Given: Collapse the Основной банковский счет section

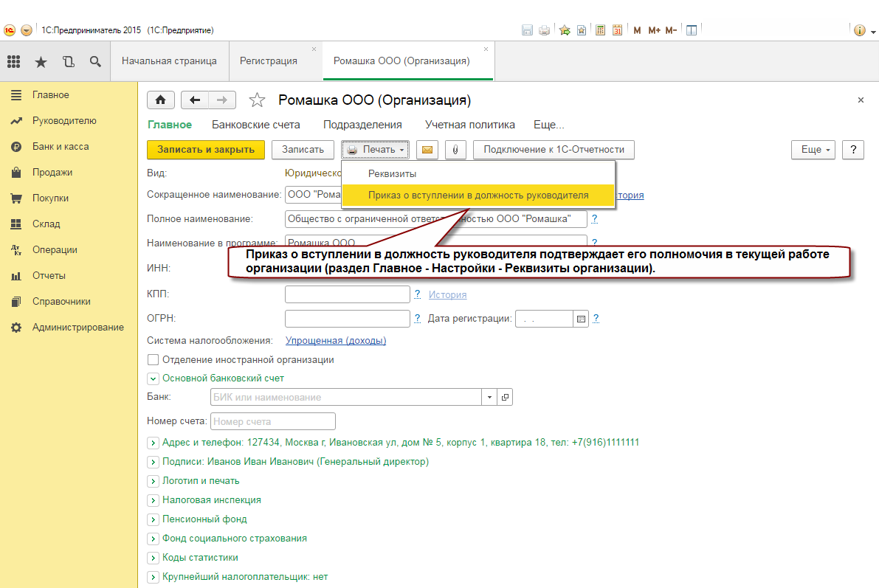Looking at the screenshot, I should (x=153, y=379).
